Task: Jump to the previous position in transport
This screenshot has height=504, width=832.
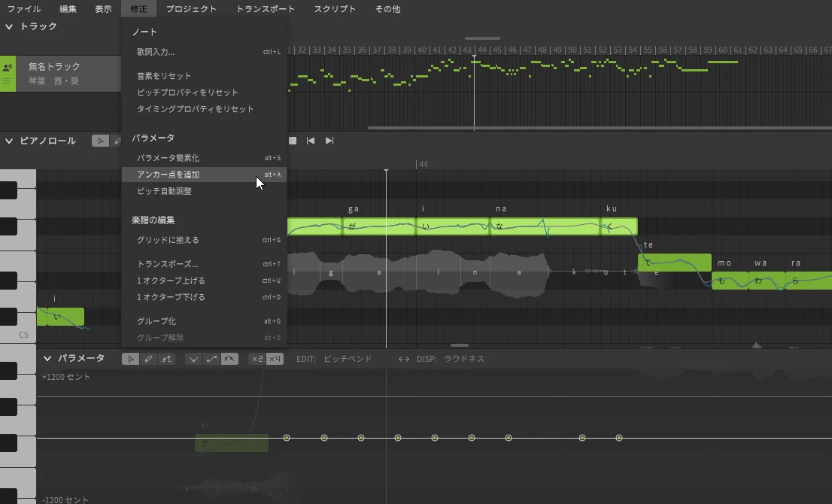Action: [311, 141]
